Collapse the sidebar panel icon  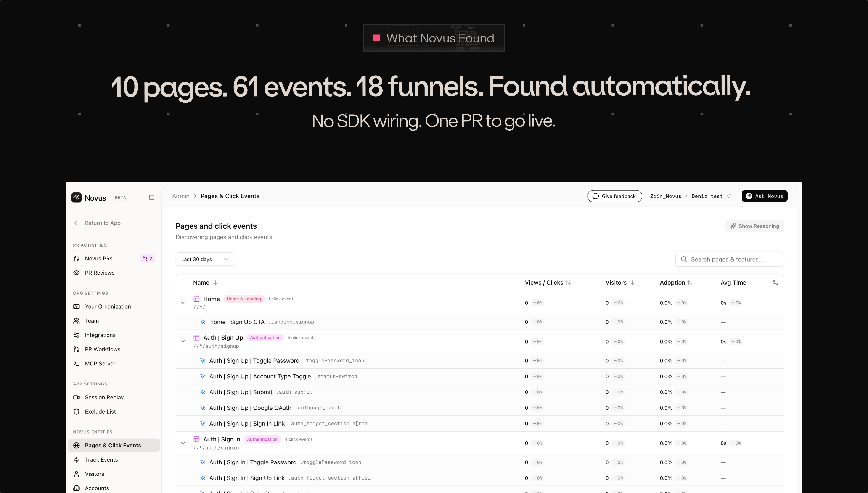(x=152, y=197)
